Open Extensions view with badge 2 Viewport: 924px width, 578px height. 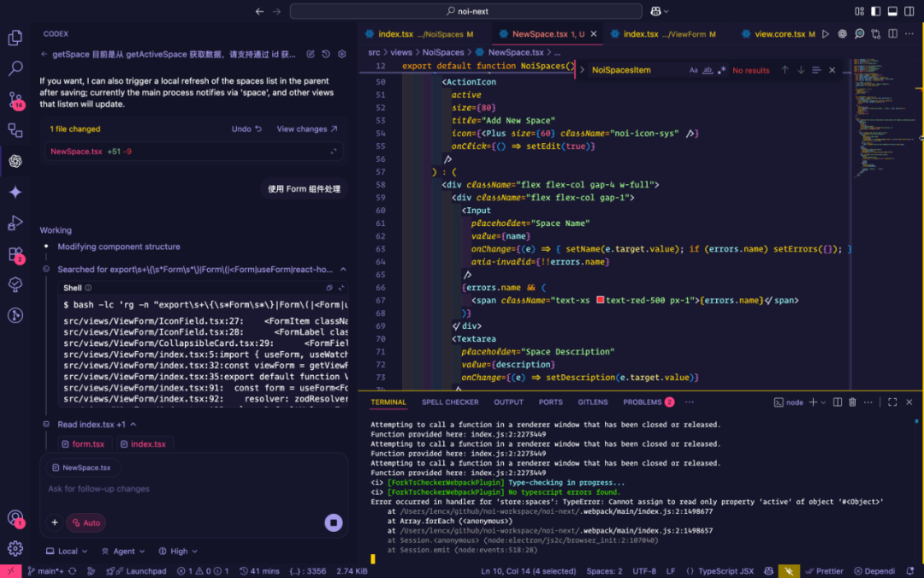(x=15, y=254)
